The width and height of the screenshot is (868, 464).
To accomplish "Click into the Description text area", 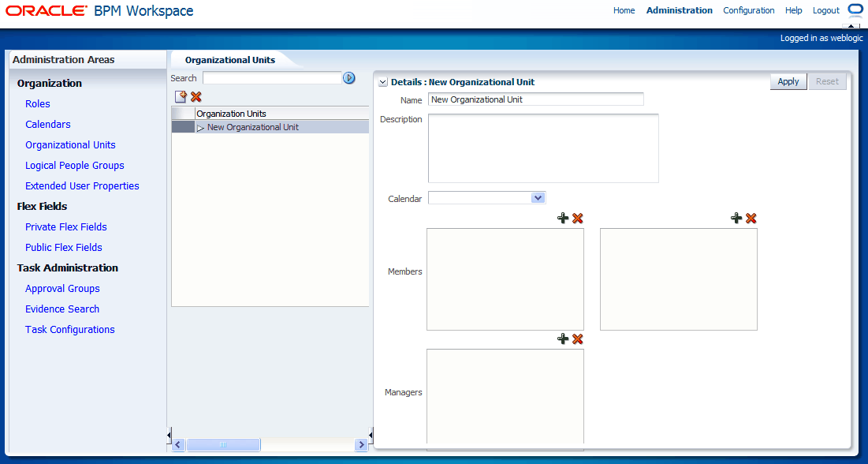I will (543, 148).
